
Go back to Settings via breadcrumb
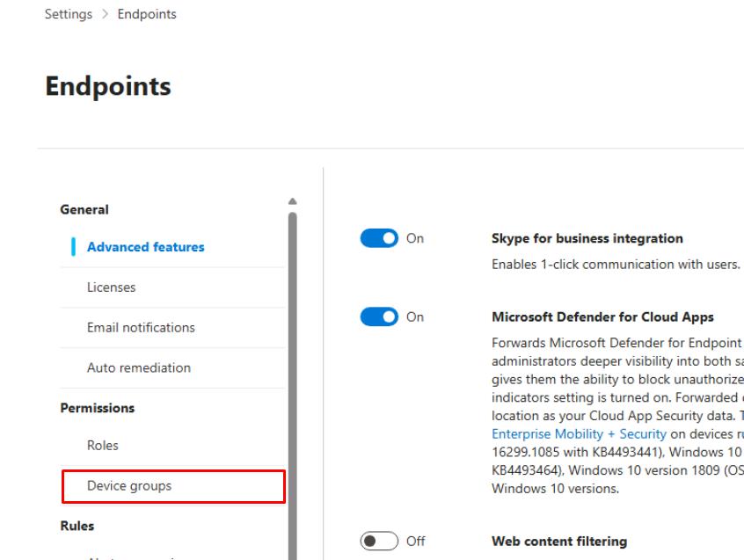(69, 14)
